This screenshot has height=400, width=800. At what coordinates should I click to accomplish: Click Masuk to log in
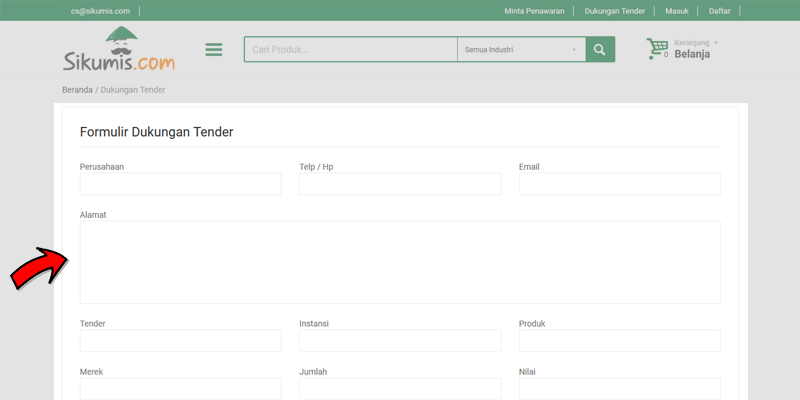tap(677, 11)
